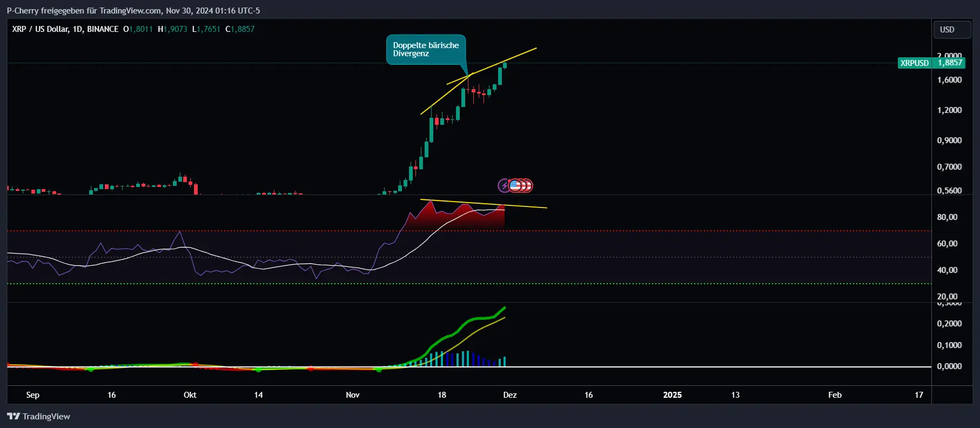This screenshot has height=428, width=980.
Task: Click the 'XRP / US Dollar, 1D, BINANCE' title
Action: click(65, 29)
